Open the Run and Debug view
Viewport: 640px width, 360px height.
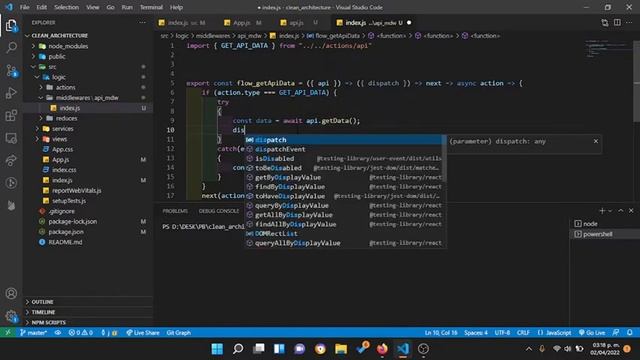(x=11, y=93)
